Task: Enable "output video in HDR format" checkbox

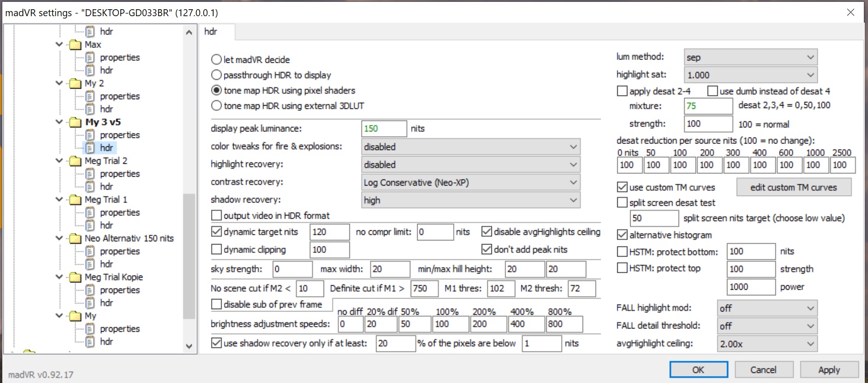Action: (216, 215)
